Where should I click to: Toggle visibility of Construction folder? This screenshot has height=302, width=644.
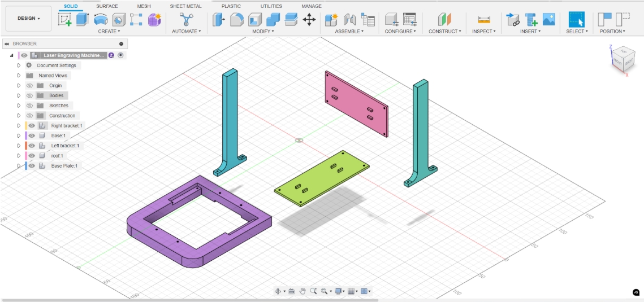click(x=29, y=116)
